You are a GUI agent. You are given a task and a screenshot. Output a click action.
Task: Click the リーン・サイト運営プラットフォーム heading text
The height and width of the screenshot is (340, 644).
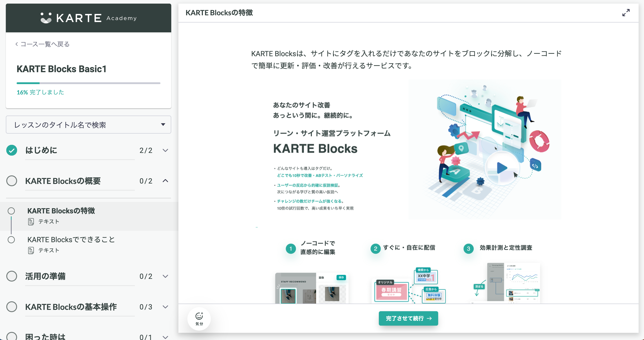tap(332, 133)
